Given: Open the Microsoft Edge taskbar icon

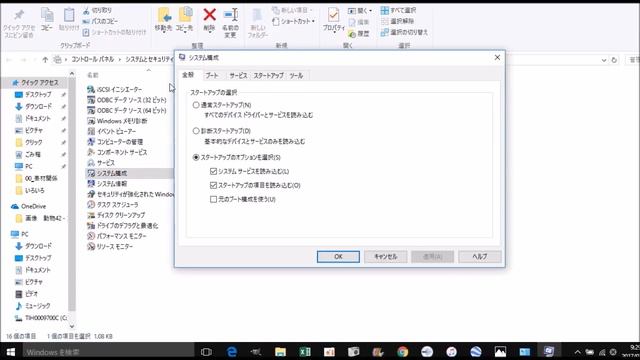Looking at the screenshot, I should tap(231, 351).
